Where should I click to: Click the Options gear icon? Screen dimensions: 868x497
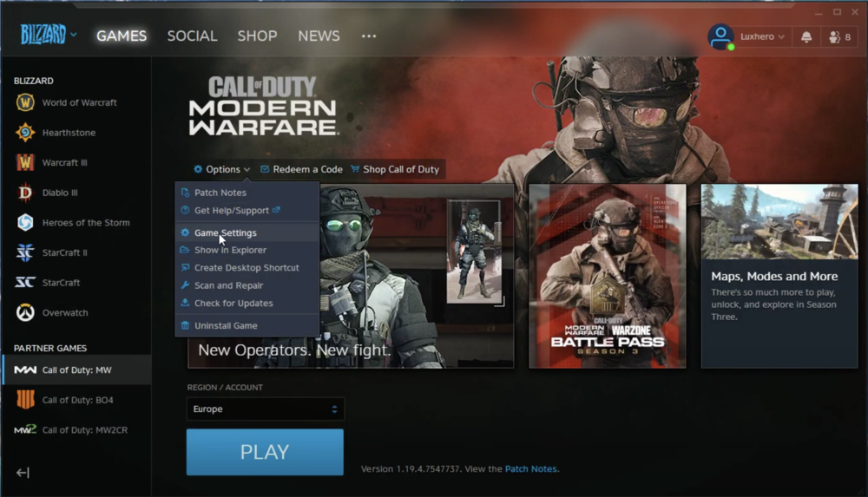(198, 169)
